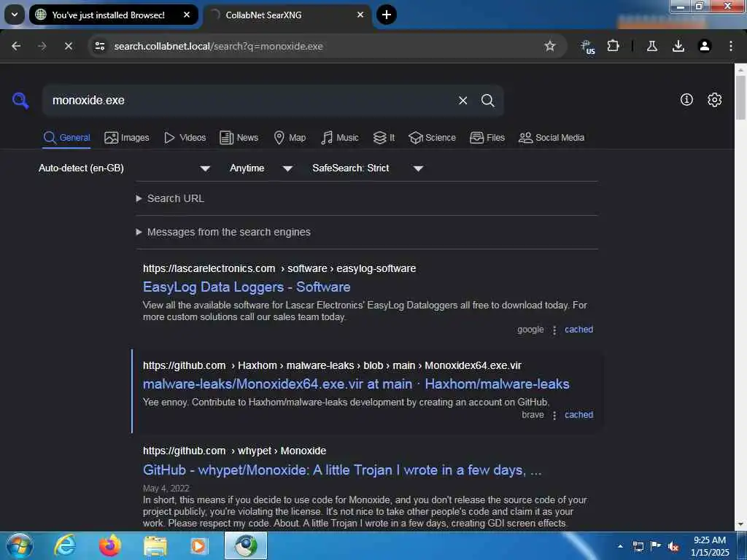Select the Images search category
The image size is (747, 560).
click(x=127, y=138)
